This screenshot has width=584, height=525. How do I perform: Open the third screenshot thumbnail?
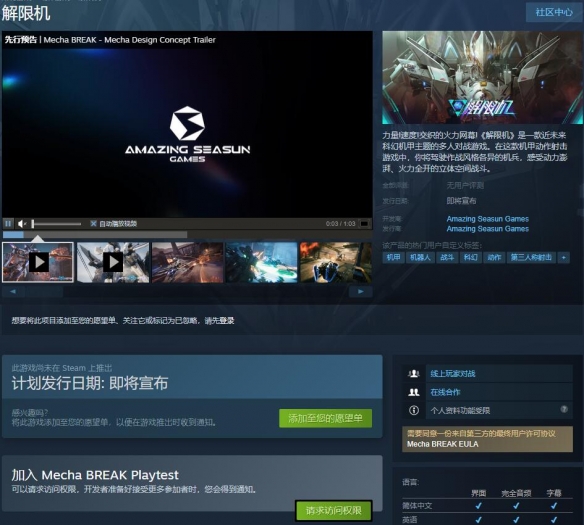[x=187, y=262]
